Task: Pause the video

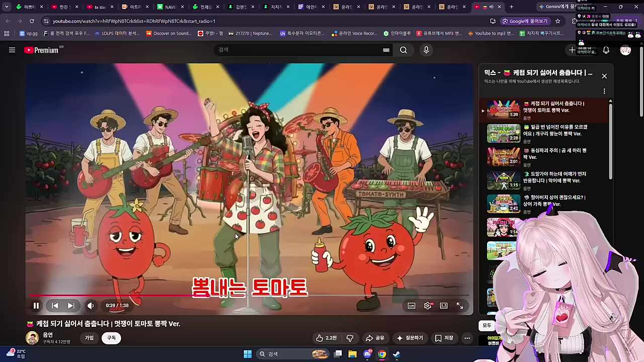Action: tap(36, 306)
